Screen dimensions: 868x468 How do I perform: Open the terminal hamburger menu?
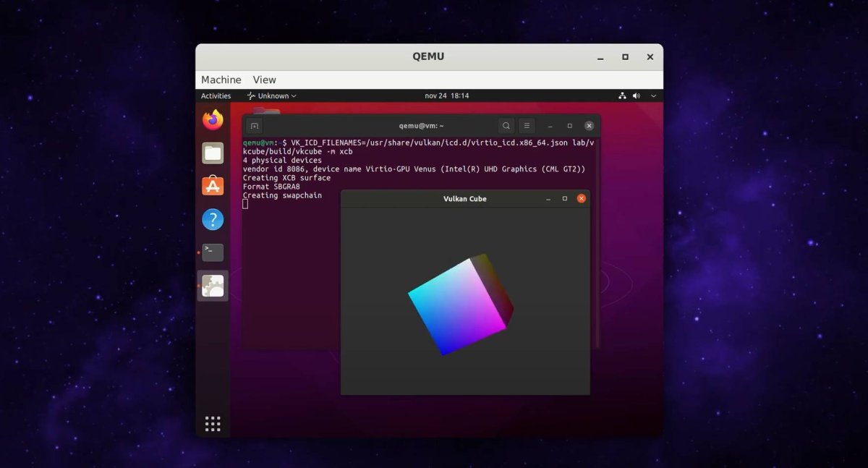click(527, 126)
